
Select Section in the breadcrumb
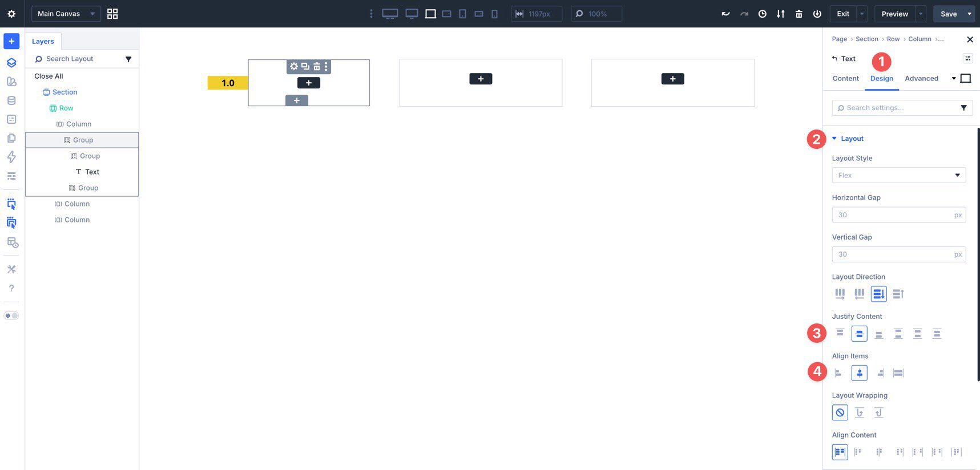(x=866, y=39)
